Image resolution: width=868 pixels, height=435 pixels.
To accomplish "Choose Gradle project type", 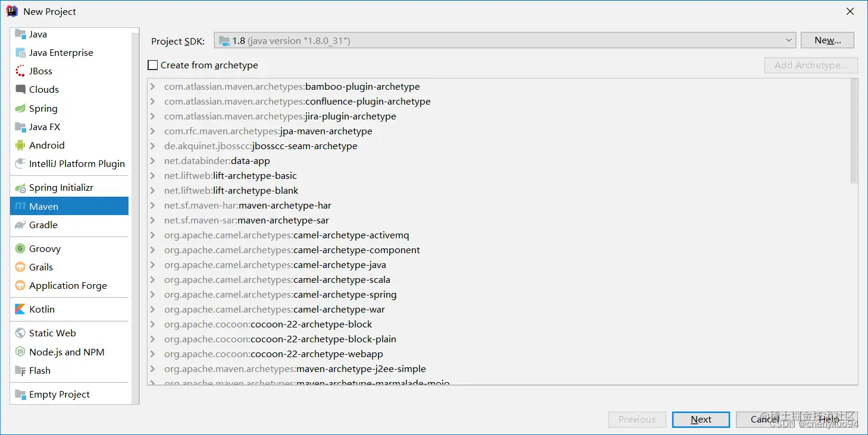I will tap(69, 225).
